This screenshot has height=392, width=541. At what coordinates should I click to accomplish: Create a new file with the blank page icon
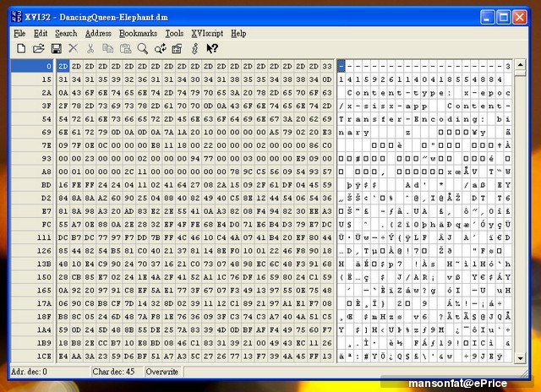[x=21, y=49]
